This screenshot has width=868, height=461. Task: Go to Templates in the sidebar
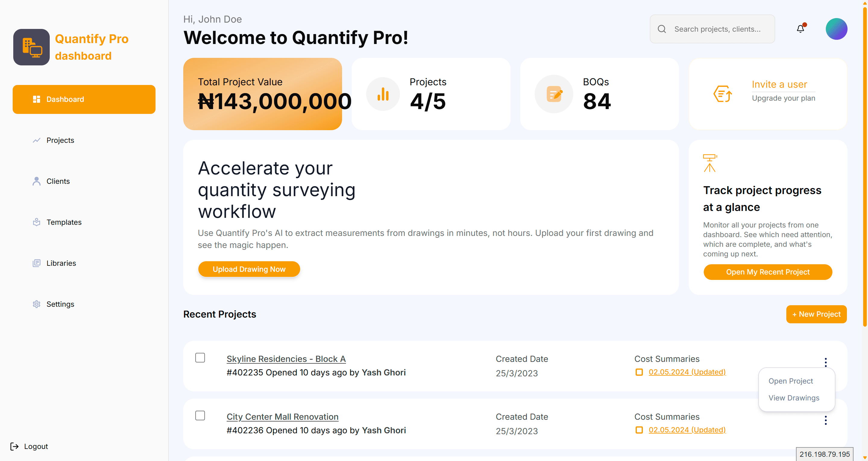tap(64, 222)
